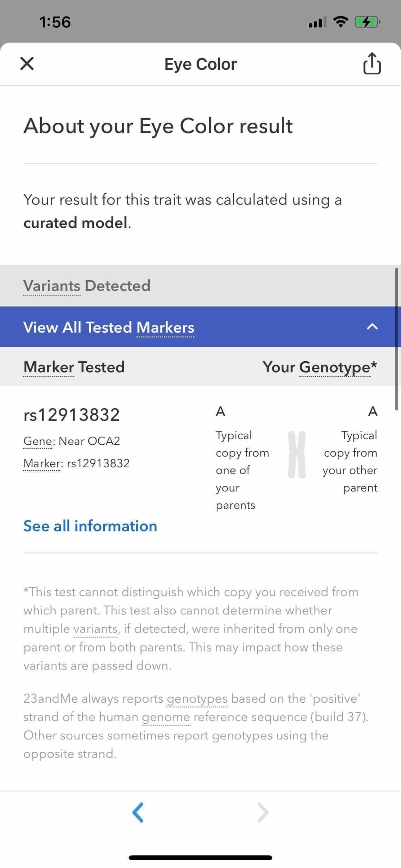Screen dimensions: 401x868
Task: Tap the underlined Variants term in header
Action: point(52,286)
